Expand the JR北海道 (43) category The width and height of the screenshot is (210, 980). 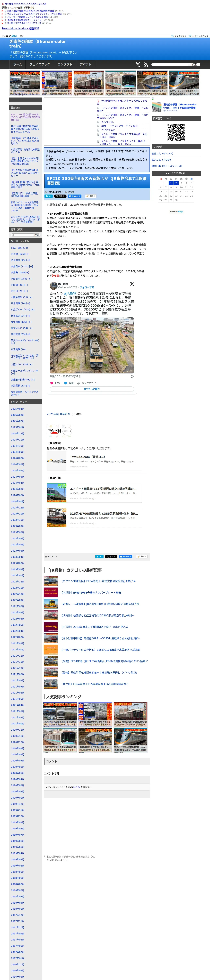28,260
